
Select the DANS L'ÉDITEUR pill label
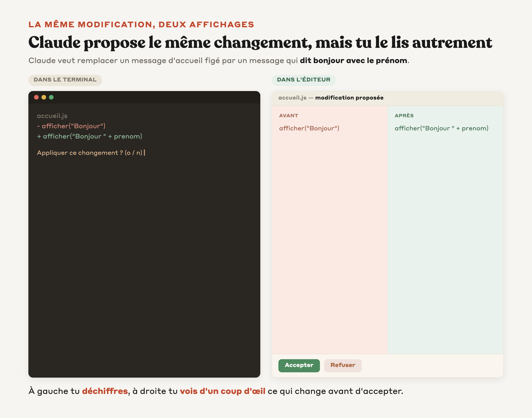pos(304,80)
